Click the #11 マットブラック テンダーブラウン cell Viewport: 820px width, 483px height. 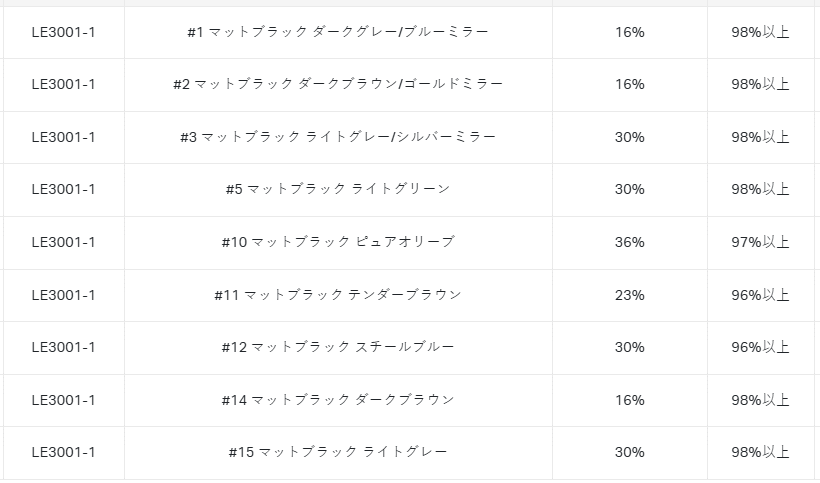pos(338,295)
